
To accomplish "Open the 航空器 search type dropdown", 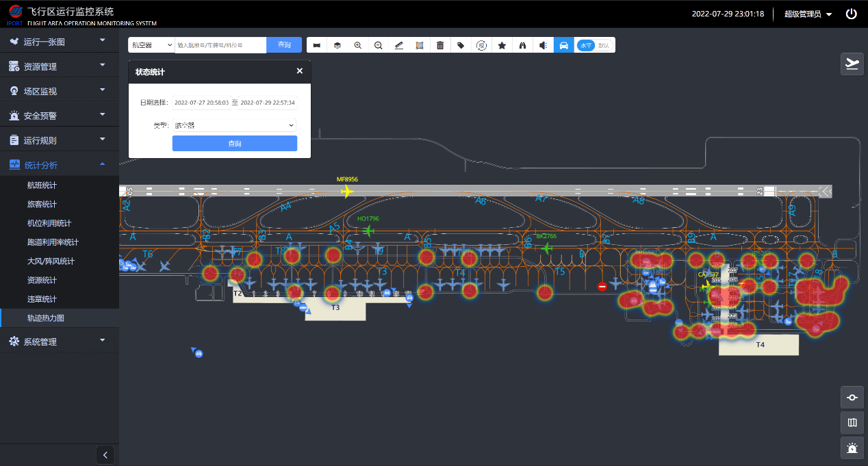I will click(151, 45).
